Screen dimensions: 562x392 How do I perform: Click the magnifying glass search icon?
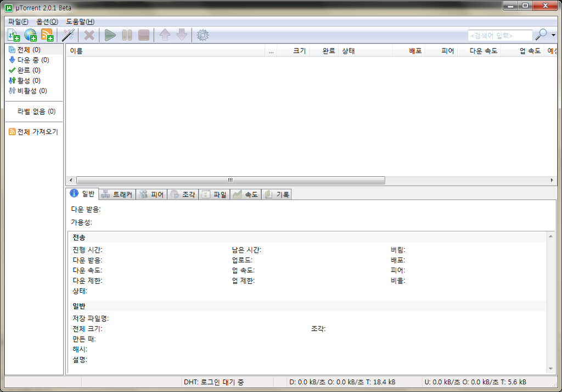(x=541, y=35)
